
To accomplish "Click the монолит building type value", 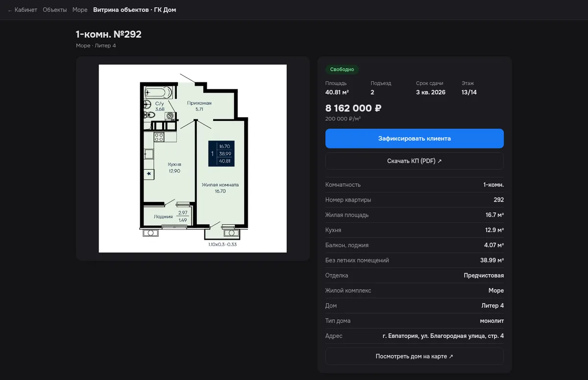I will [492, 321].
